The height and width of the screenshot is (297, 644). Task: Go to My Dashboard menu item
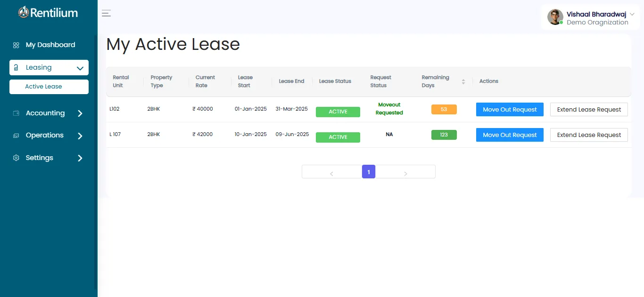[x=50, y=45]
